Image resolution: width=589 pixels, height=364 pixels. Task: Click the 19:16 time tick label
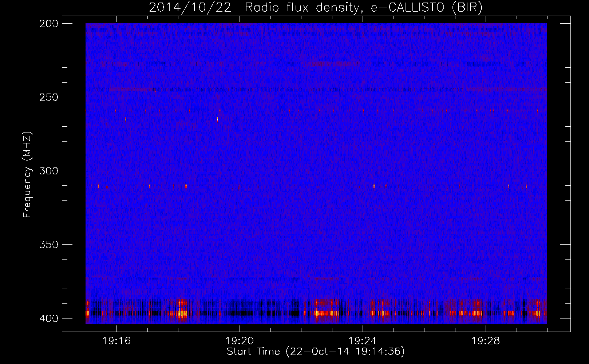coord(116,341)
